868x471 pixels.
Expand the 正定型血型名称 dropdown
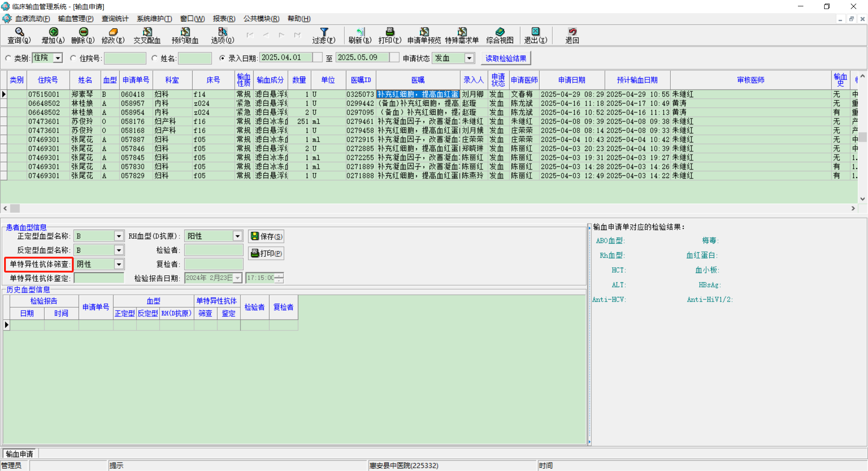pyautogui.click(x=118, y=236)
